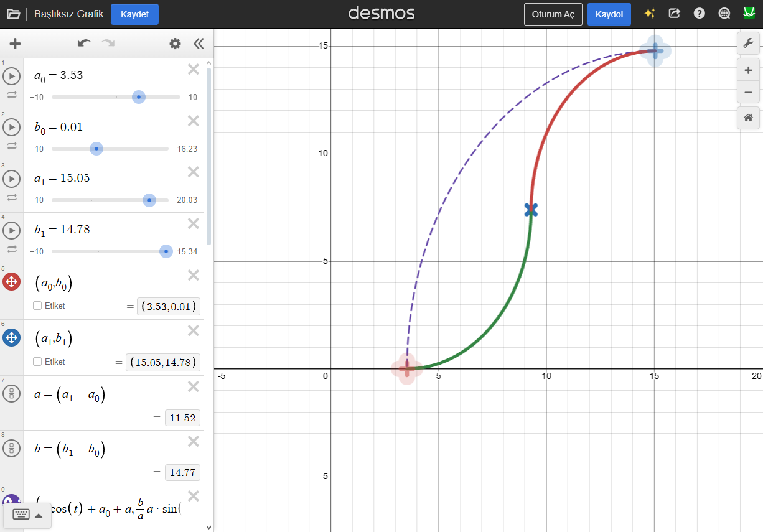
Task: Reset view with the home zoom icon
Action: tap(748, 118)
